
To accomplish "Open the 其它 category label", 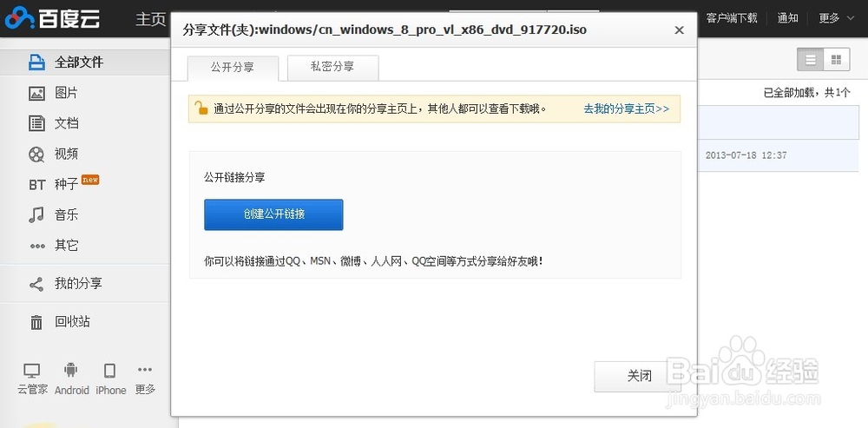I will click(67, 246).
